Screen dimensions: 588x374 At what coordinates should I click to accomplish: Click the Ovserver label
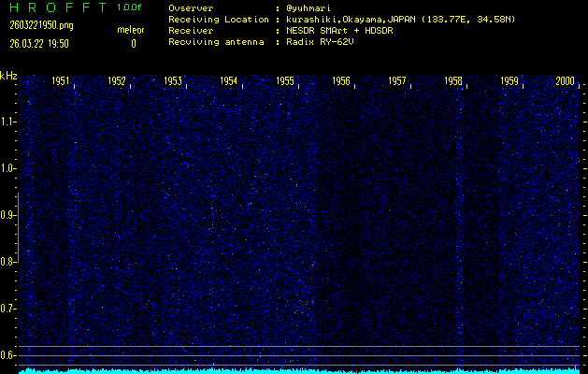(x=191, y=8)
